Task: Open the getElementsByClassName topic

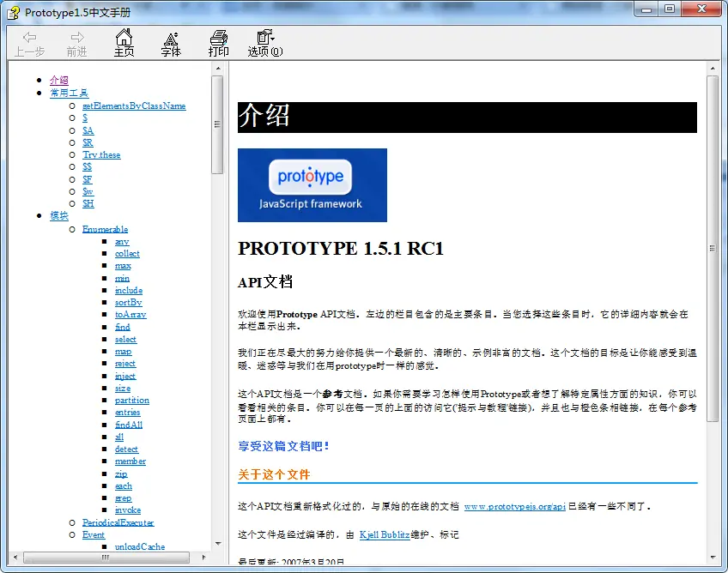Action: [134, 106]
